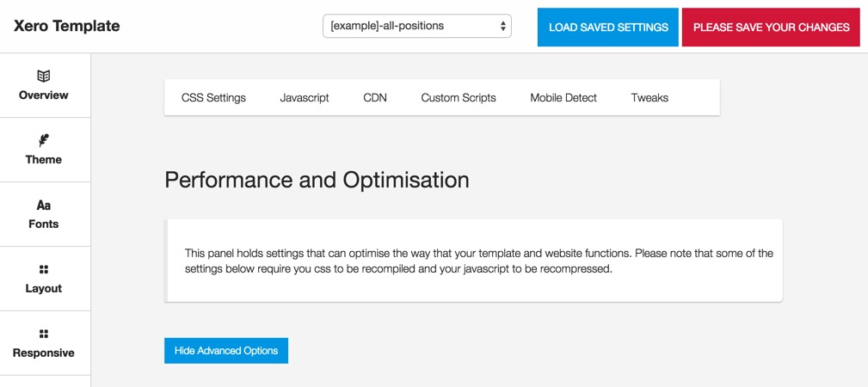Screen dimensions: 868x387
Task: Select the CDN tab
Action: tap(375, 98)
